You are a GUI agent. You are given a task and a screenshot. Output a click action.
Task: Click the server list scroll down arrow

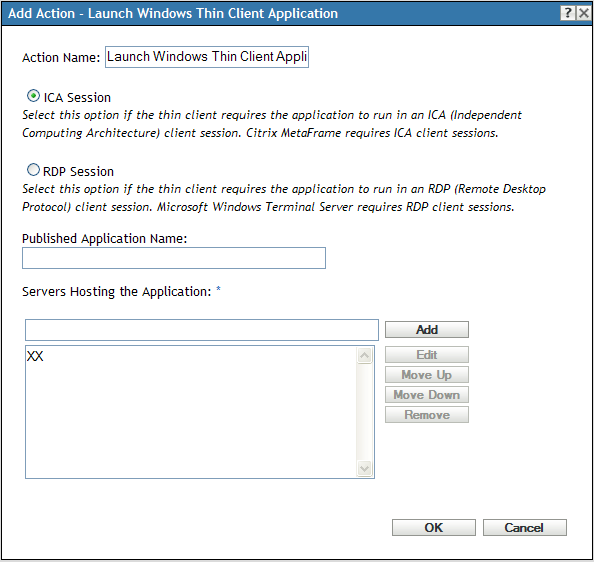tap(365, 468)
